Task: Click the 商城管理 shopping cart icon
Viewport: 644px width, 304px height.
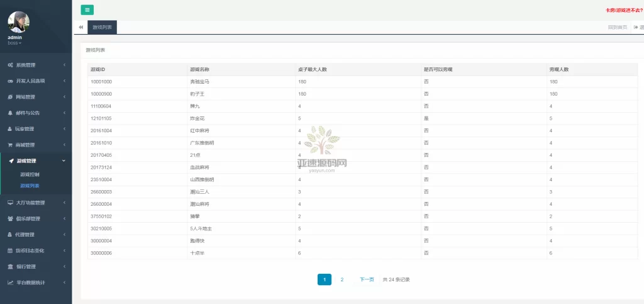Action: 10,145
